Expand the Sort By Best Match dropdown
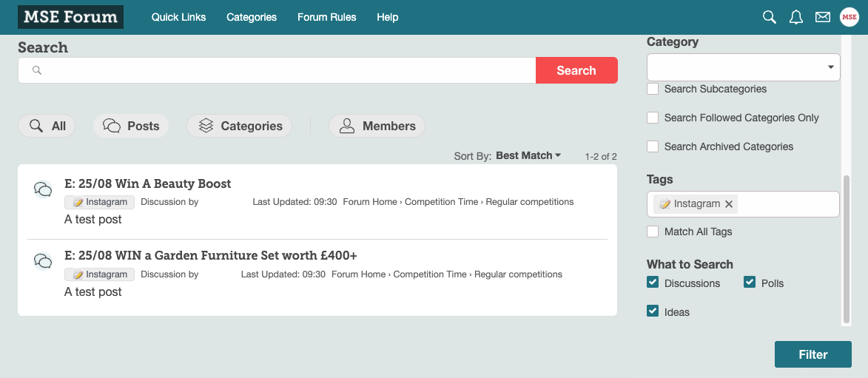 [x=528, y=155]
